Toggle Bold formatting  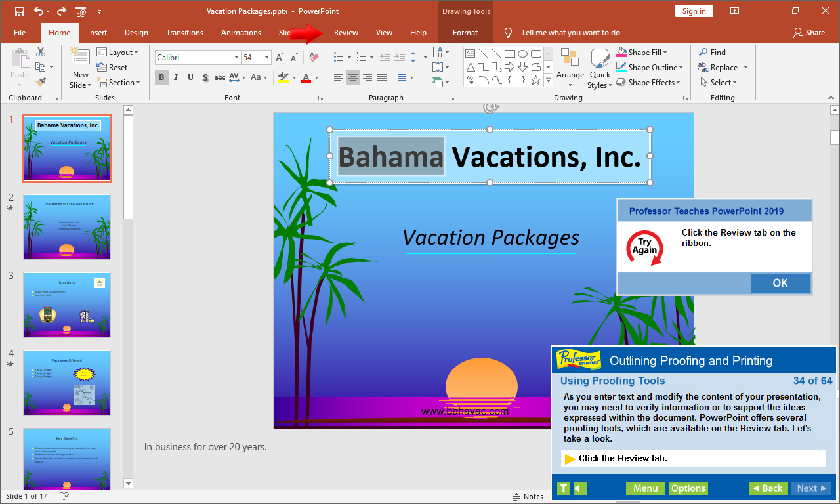tap(161, 77)
